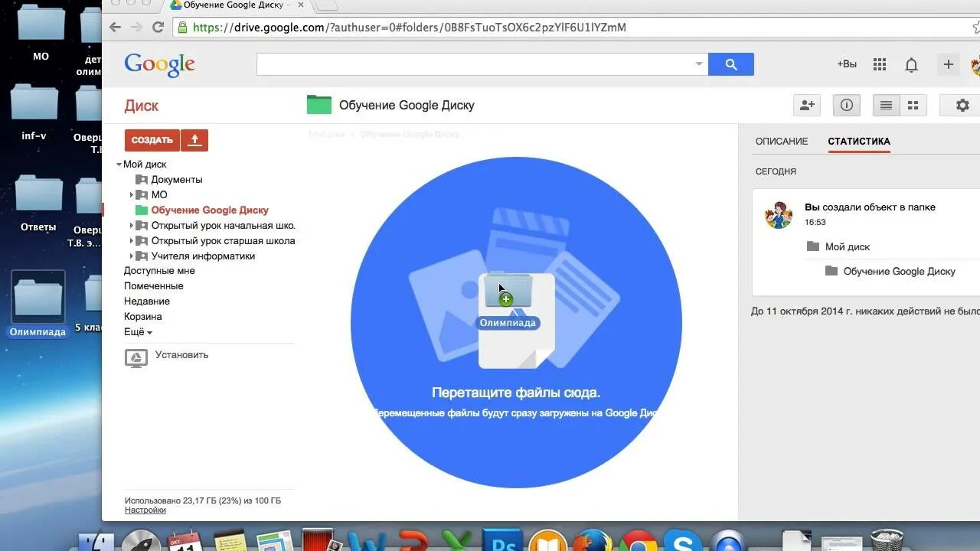Click the storage usage text
Screen dimensions: 980x551
(x=203, y=501)
